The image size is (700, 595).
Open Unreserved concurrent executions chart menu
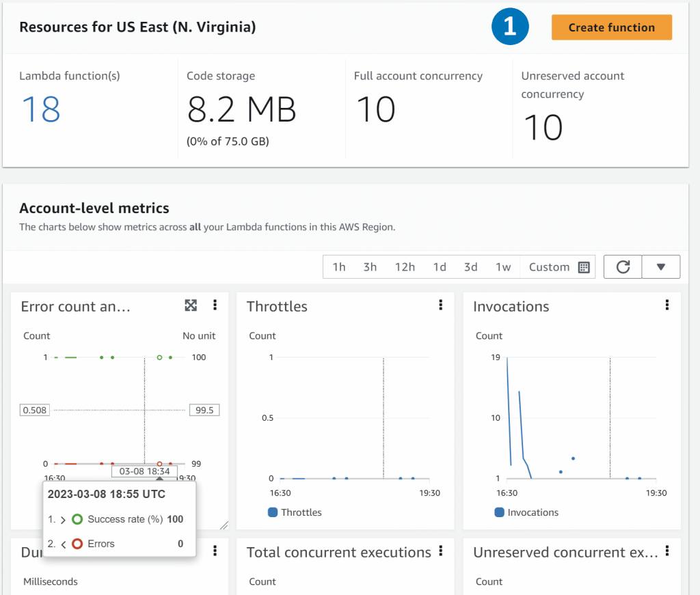point(667,551)
